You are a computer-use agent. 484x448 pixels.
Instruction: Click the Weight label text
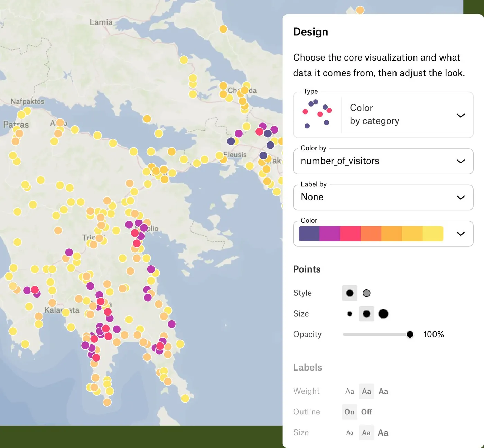306,391
